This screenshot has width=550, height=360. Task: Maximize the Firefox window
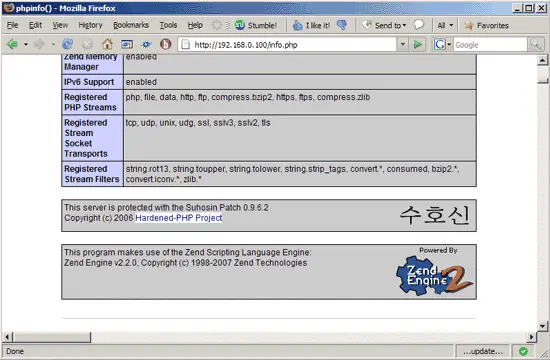pos(529,8)
